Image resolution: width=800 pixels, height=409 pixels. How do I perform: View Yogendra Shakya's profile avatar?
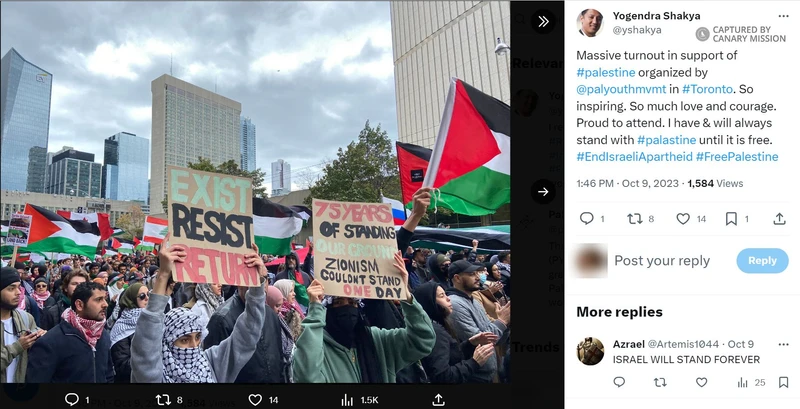pos(590,23)
